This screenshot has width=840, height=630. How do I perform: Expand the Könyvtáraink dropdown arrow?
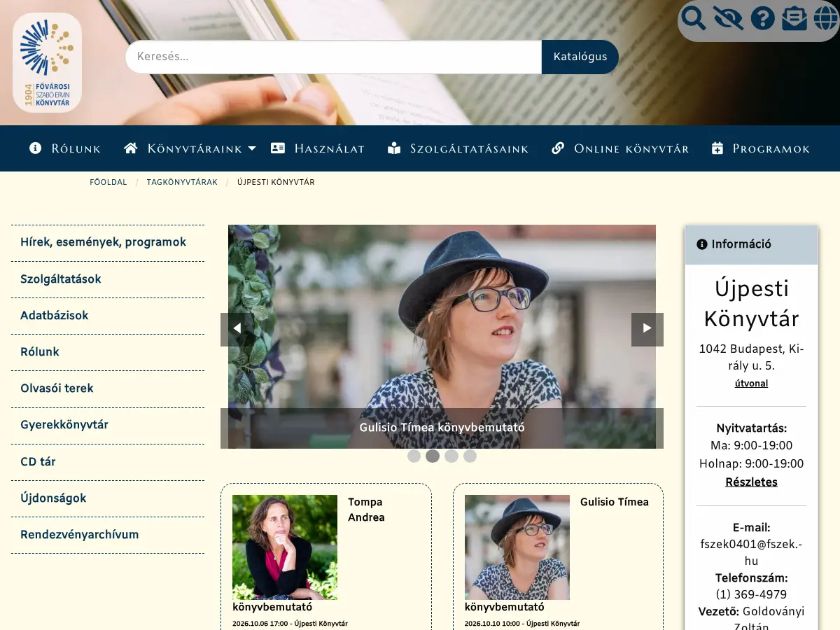(252, 148)
